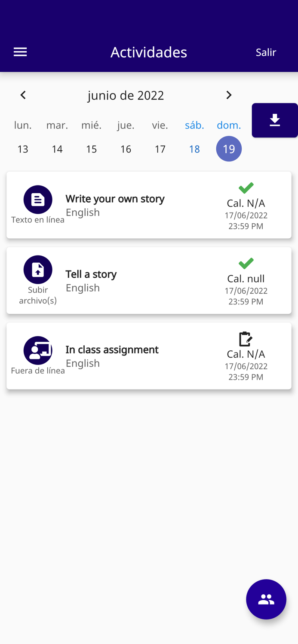Image resolution: width=298 pixels, height=644 pixels.
Task: Open the In class assignment activity
Action: click(x=112, y=350)
